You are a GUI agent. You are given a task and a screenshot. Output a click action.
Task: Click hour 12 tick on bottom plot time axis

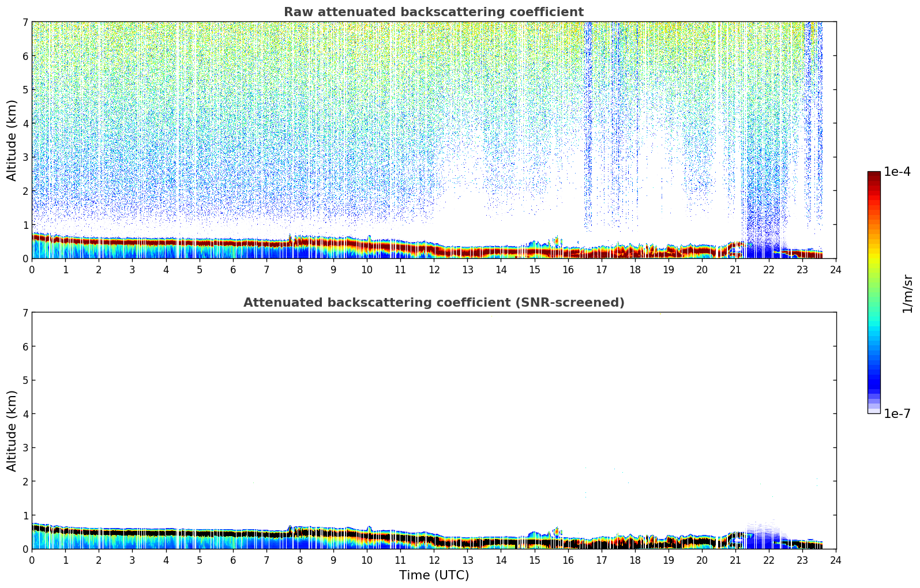point(434,560)
